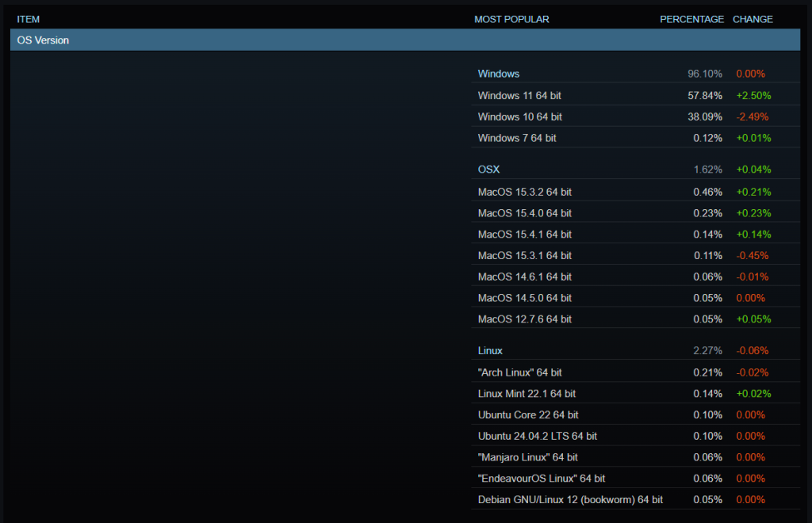
Task: Select the MacOS 15.4.1 64 bit row
Action: (635, 234)
